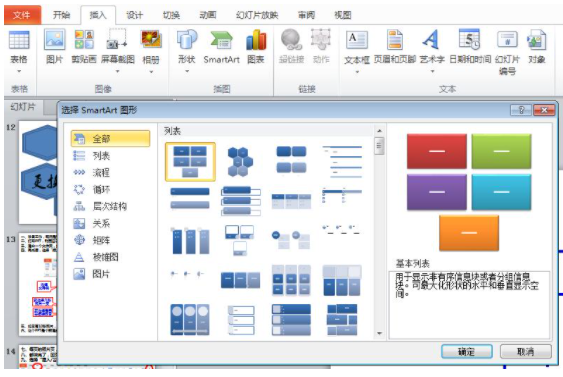Click the 图片 picture insert icon
The image size is (563, 377).
click(x=55, y=39)
